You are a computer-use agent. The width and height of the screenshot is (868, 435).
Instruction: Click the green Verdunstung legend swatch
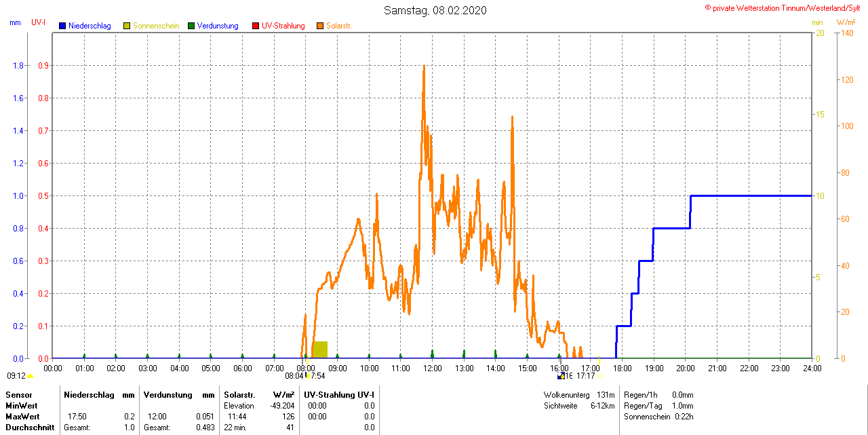click(191, 26)
